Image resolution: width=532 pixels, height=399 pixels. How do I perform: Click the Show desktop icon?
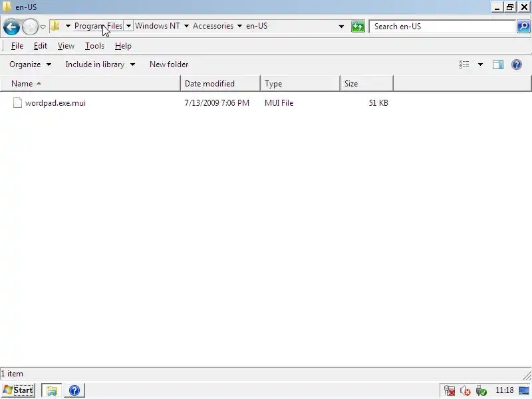(524, 391)
